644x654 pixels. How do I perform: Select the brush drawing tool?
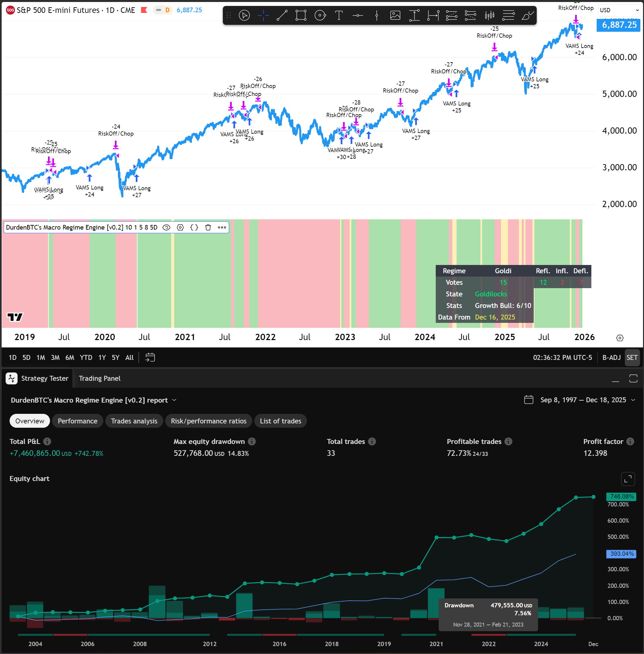527,15
